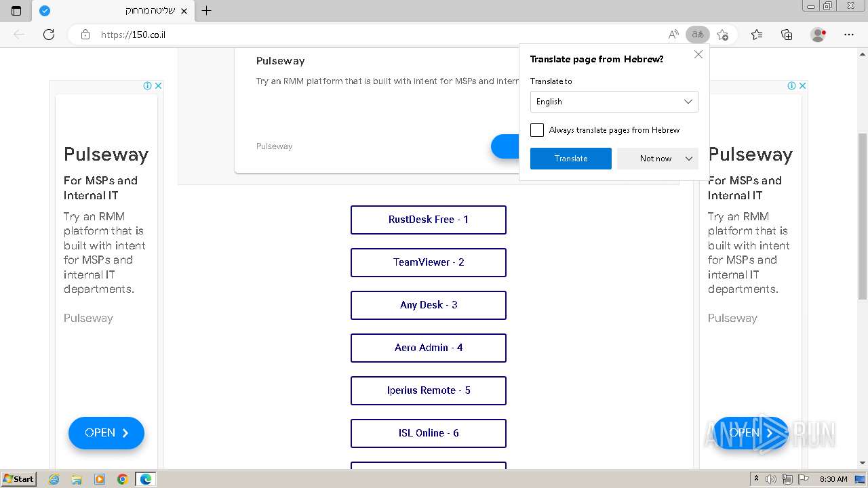Click the taskbar clock 8:30 AM

click(833, 479)
